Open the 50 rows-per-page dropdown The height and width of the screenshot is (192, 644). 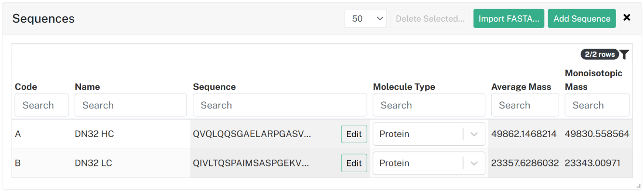[366, 18]
